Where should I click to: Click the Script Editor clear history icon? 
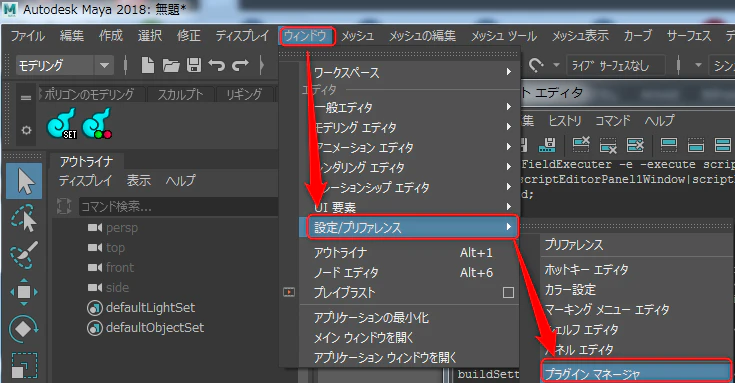(x=581, y=145)
